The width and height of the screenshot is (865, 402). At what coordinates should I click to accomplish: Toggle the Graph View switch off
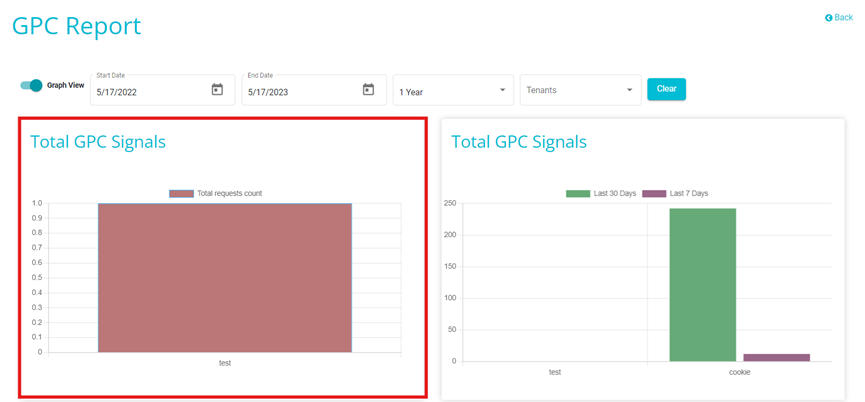[x=31, y=85]
